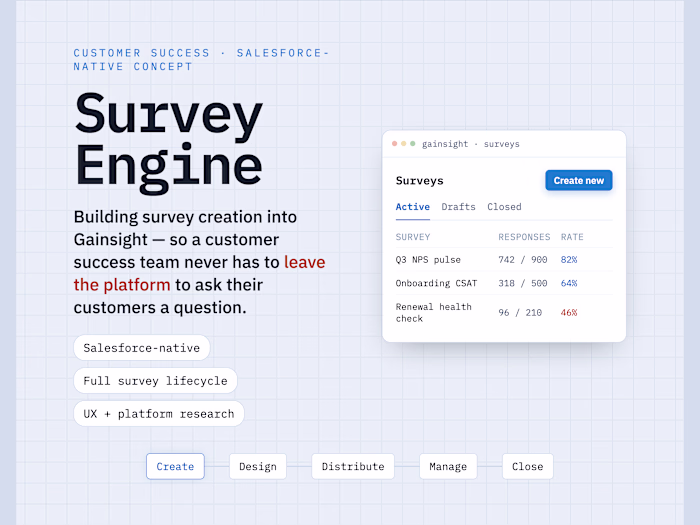This screenshot has height=525, width=700.
Task: Click the 96 / 210 responses value
Action: pyautogui.click(x=520, y=312)
